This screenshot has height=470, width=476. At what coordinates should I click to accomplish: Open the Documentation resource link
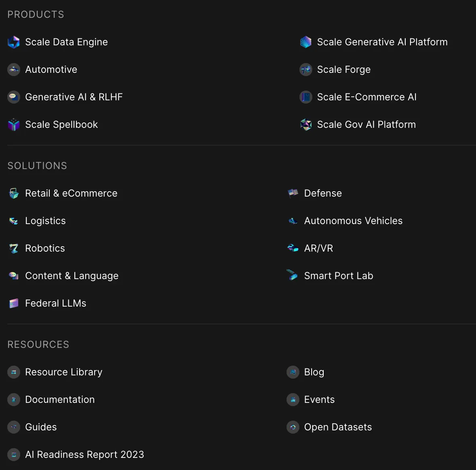(60, 400)
